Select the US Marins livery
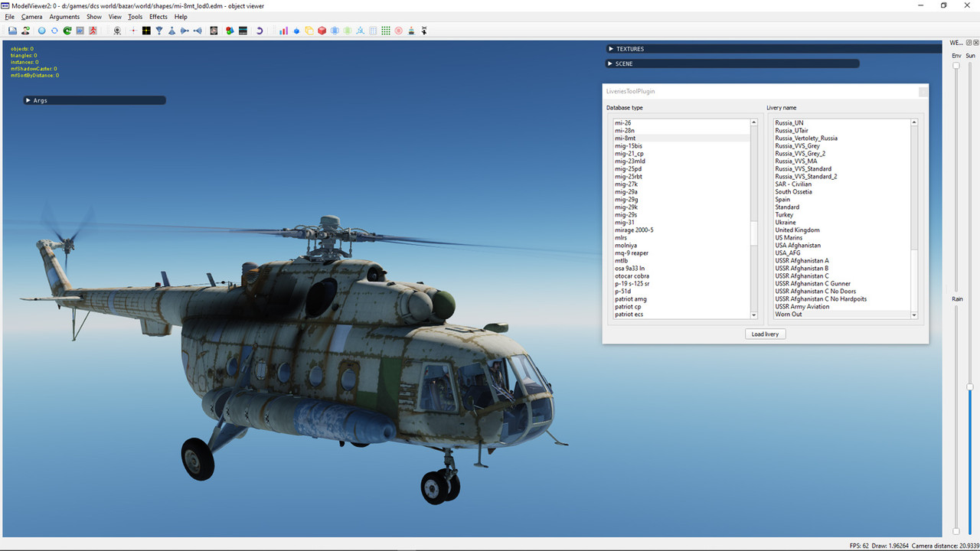 841,238
